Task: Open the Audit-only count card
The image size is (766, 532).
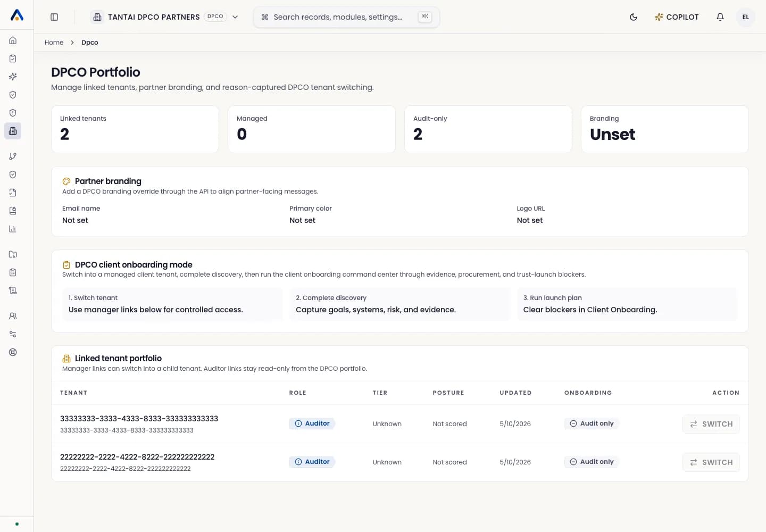Action: coord(488,129)
